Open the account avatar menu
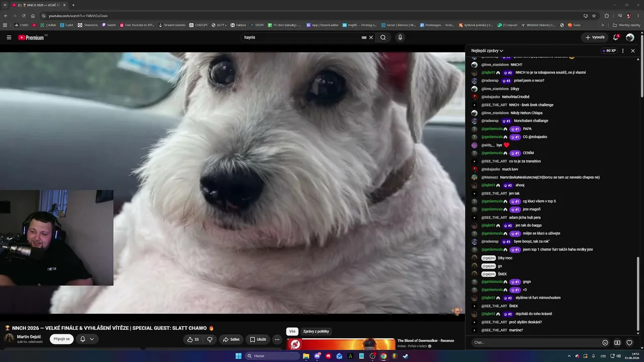The width and height of the screenshot is (644, 362). [x=630, y=37]
